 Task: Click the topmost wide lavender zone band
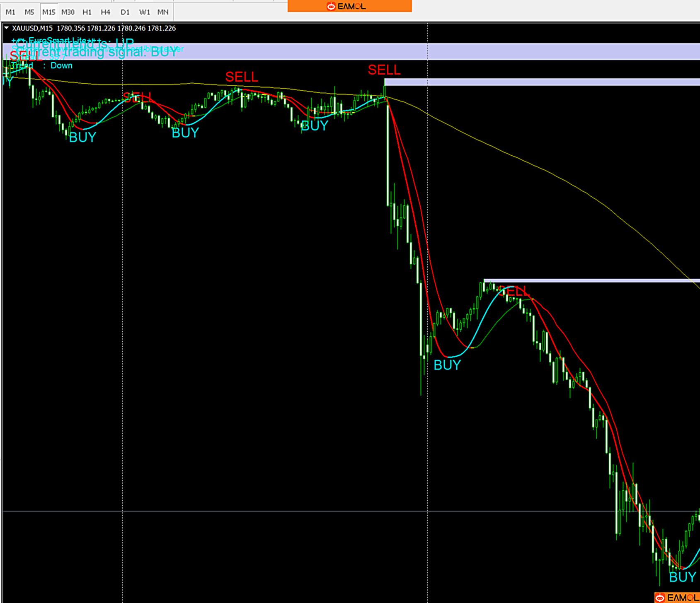414,52
